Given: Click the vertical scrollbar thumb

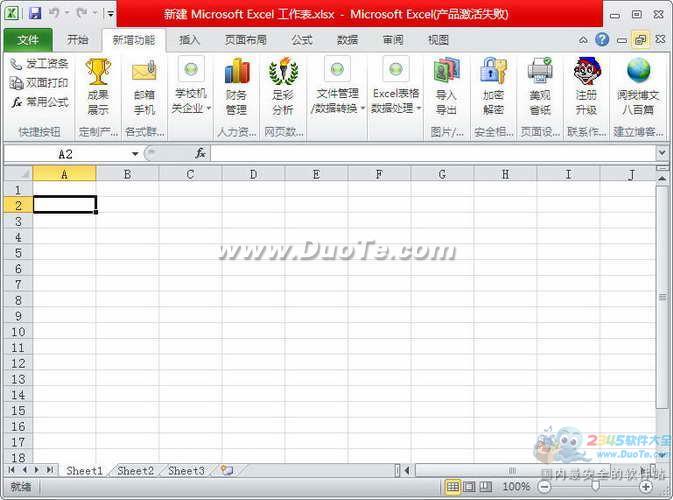Looking at the screenshot, I should pos(662,297).
